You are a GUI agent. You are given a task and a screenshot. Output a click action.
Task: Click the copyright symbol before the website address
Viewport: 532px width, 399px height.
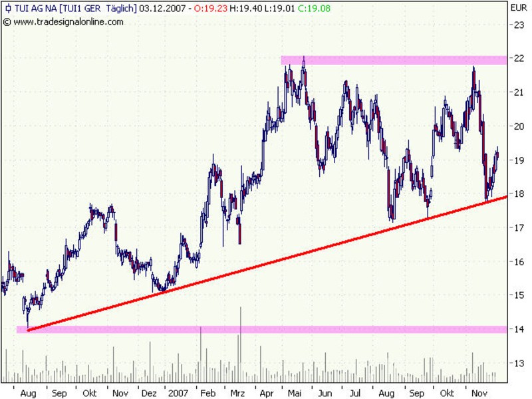(x=6, y=21)
